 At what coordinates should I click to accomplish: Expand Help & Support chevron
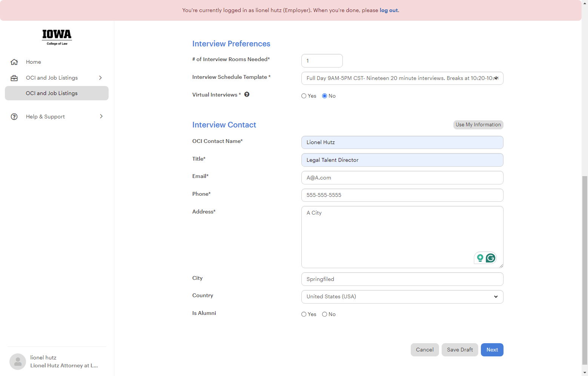(101, 117)
